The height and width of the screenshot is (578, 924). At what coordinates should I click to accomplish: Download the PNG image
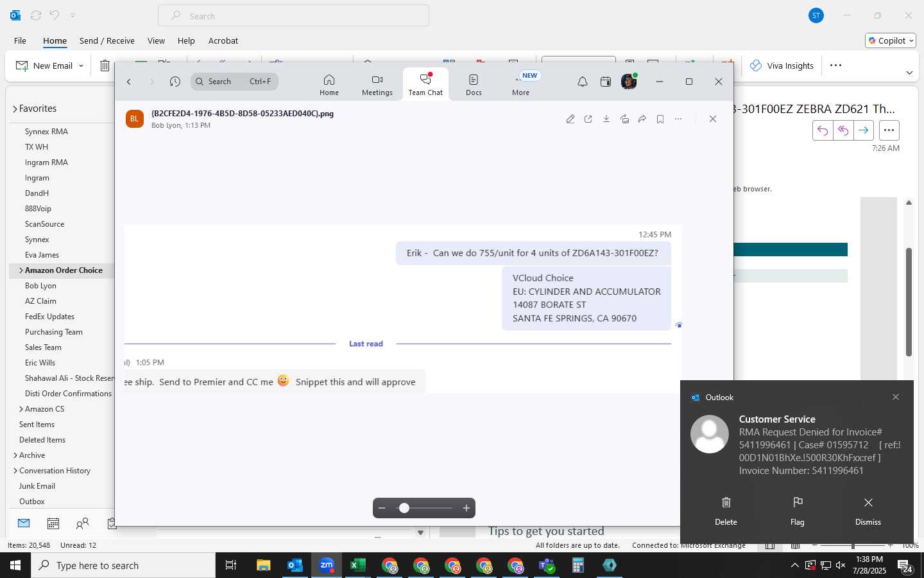(x=606, y=119)
